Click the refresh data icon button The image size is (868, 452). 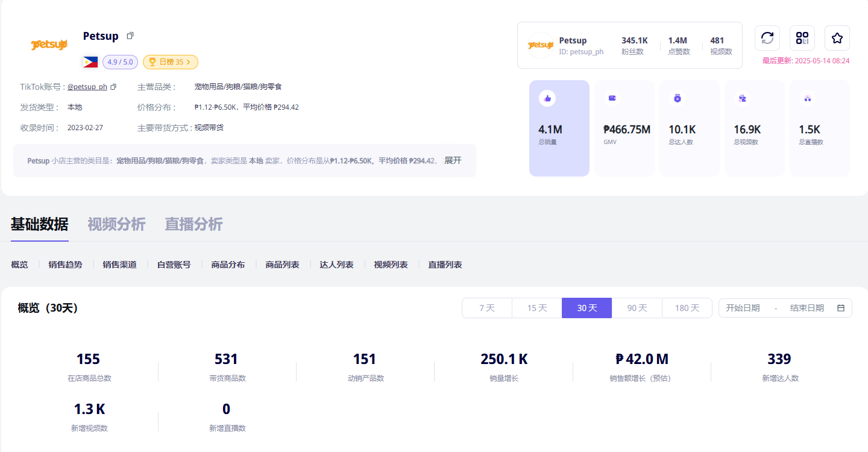(767, 38)
